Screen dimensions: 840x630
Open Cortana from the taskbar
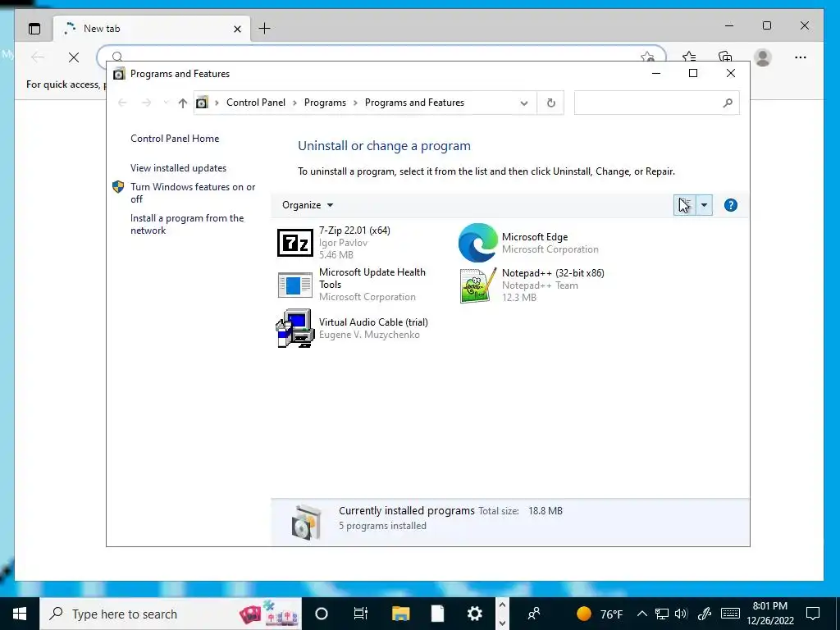pos(322,614)
